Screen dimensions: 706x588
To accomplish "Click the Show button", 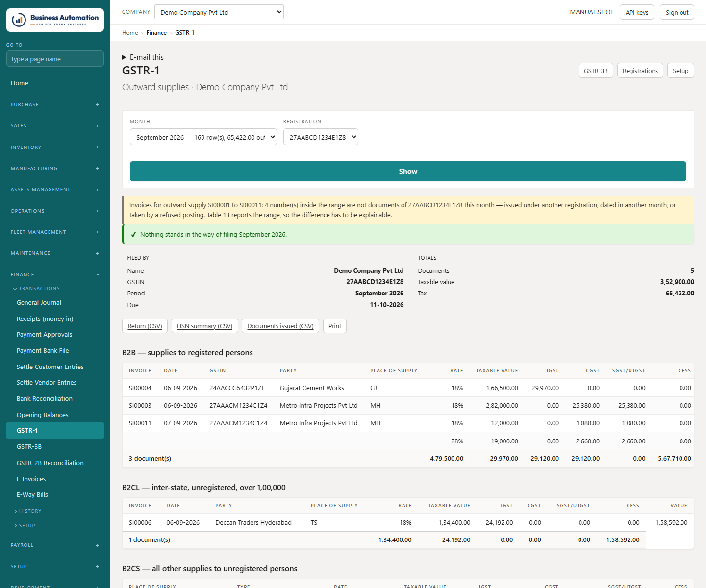I will (x=408, y=171).
